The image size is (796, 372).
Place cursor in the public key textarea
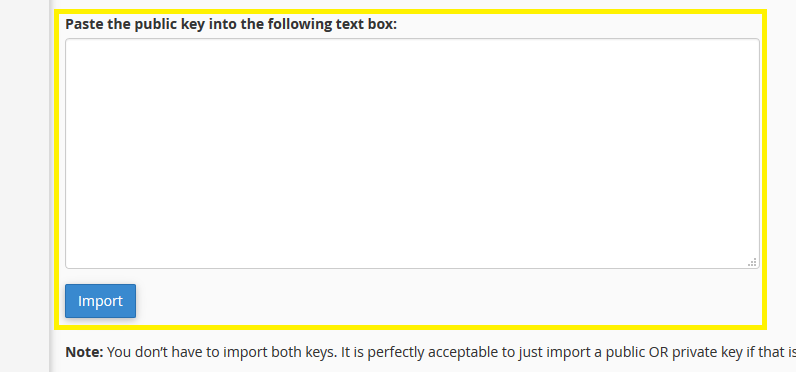click(x=412, y=153)
